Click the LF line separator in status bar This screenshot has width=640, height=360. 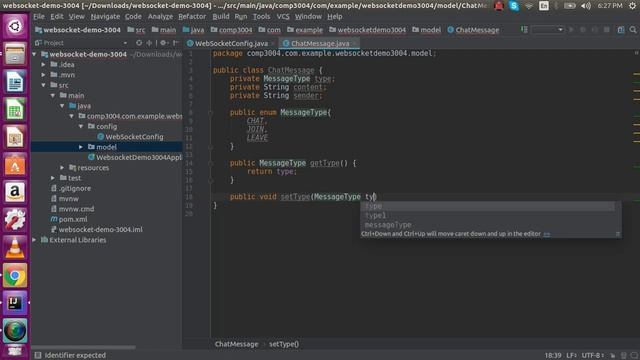[571, 356]
